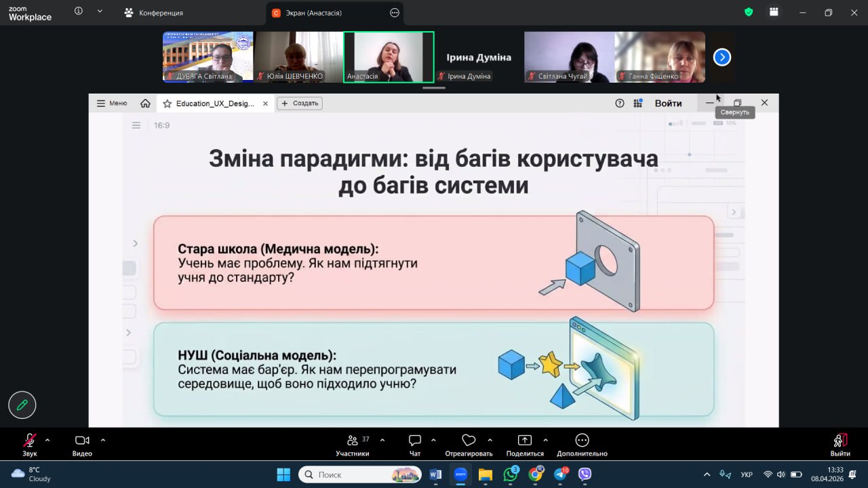Unmute microphone with the Звук button
This screenshot has width=868, height=488.
click(29, 441)
